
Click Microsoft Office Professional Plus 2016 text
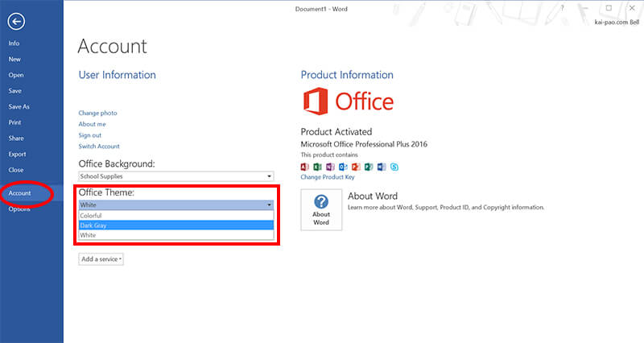(x=364, y=144)
